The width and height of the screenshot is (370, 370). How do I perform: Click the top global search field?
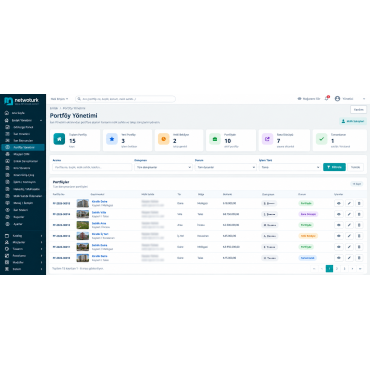(125, 99)
